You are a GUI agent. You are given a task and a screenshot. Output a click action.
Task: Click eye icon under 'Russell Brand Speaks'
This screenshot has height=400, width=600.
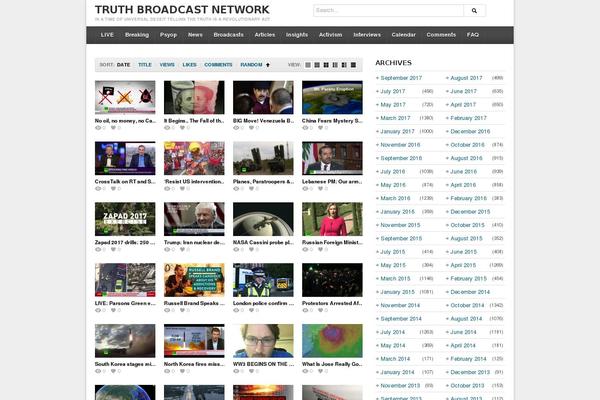167,310
